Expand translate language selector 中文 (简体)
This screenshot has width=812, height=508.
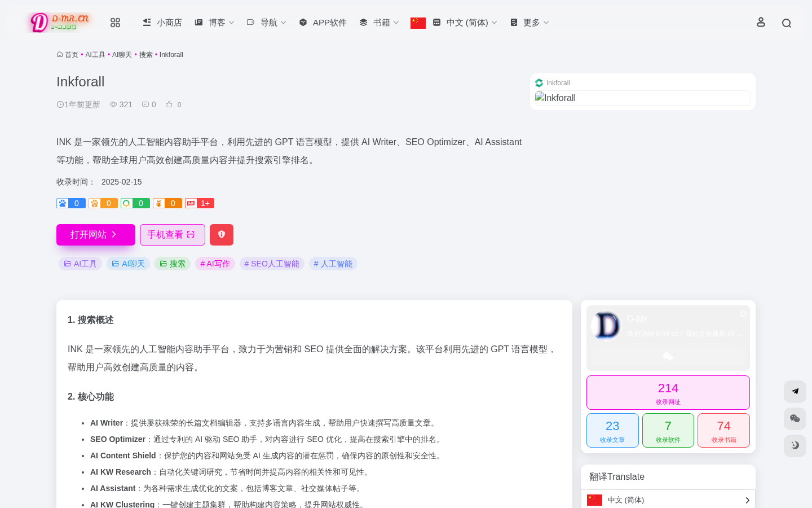(668, 500)
